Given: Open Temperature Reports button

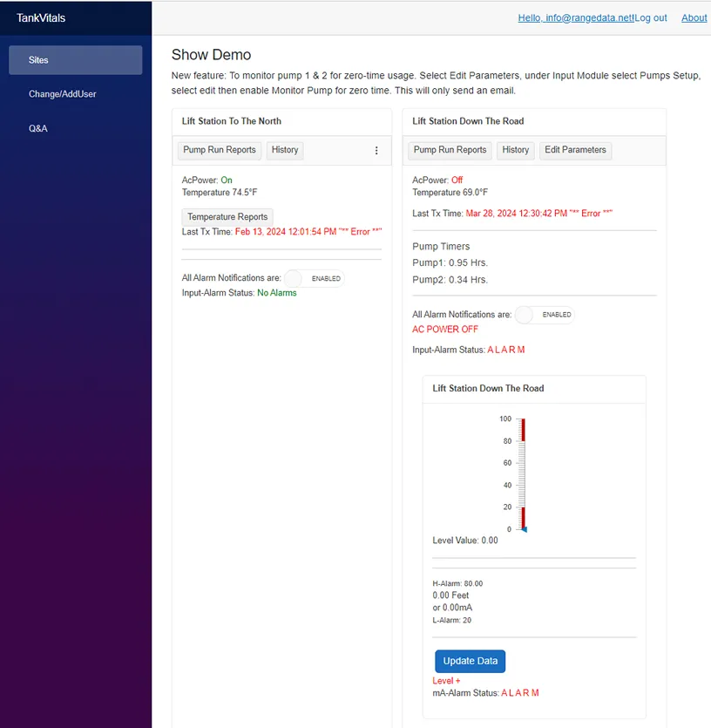Looking at the screenshot, I should [x=227, y=217].
